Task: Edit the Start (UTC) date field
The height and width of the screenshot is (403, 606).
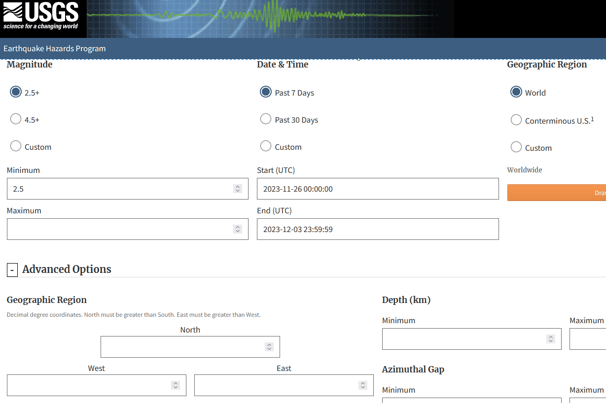Action: coord(378,189)
